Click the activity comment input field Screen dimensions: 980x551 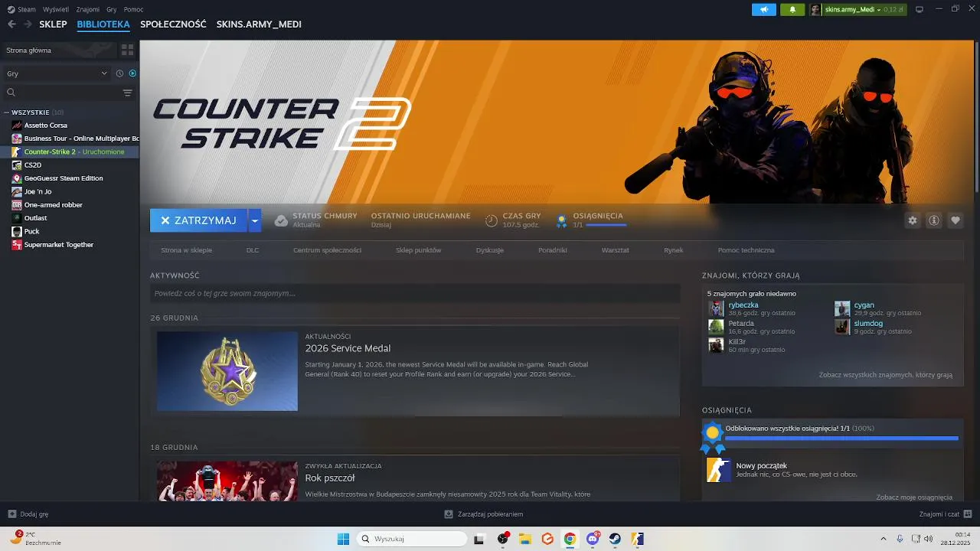click(x=415, y=293)
